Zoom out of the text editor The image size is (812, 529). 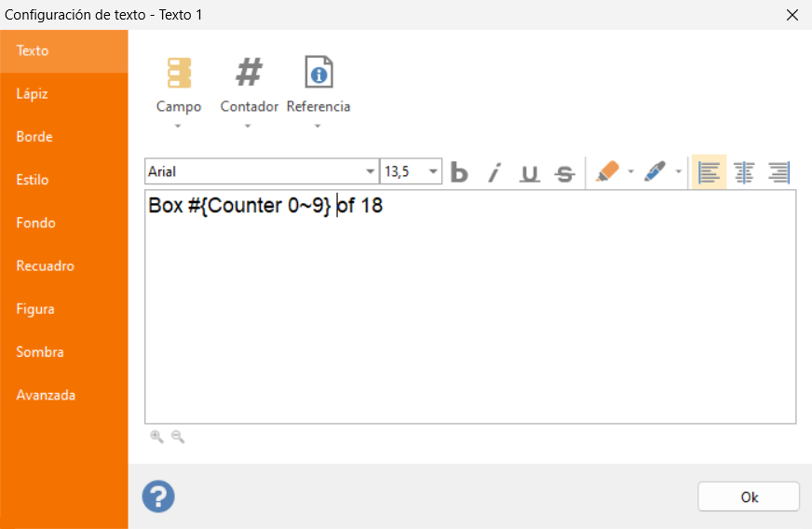tap(178, 437)
